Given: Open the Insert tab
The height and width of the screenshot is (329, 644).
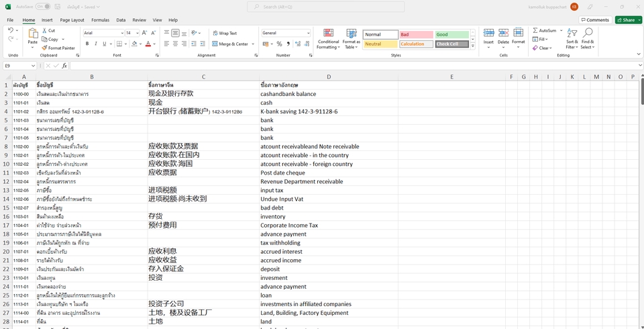Looking at the screenshot, I should click(x=47, y=19).
